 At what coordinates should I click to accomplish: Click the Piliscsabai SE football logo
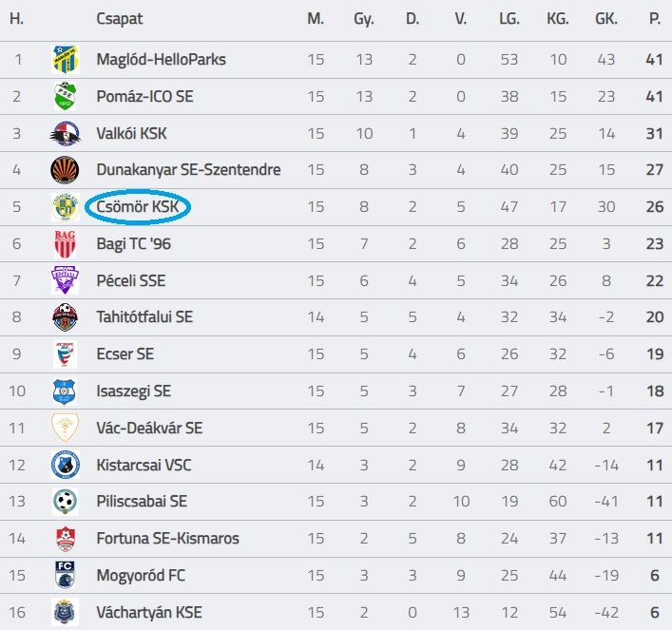65,502
